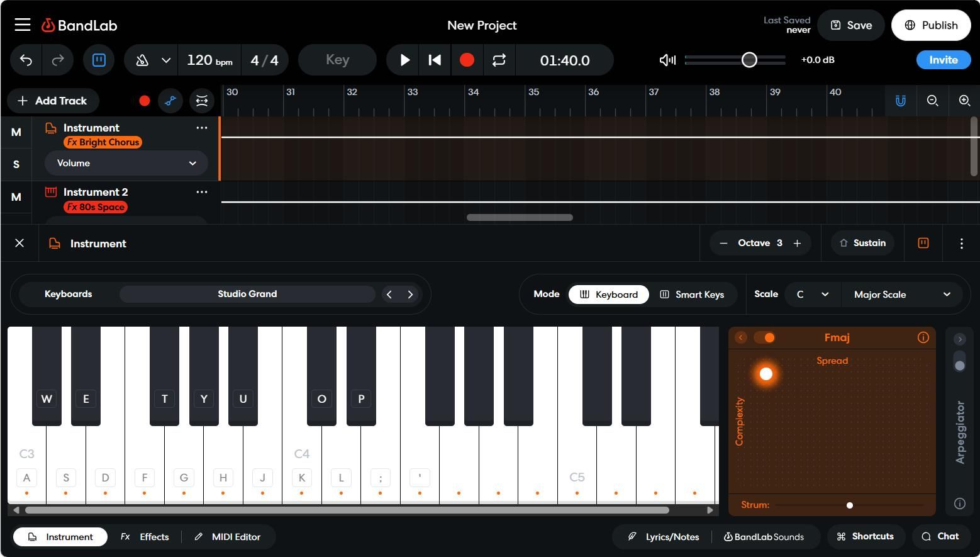Solo the Instrument track
Screen dimensions: 980x557
pyautogui.click(x=15, y=164)
